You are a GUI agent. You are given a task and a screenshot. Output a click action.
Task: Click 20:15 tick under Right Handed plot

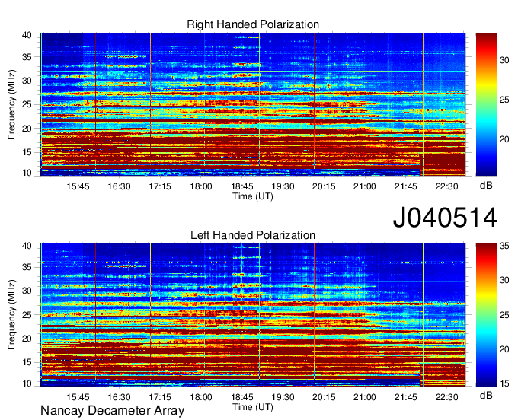tap(324, 186)
